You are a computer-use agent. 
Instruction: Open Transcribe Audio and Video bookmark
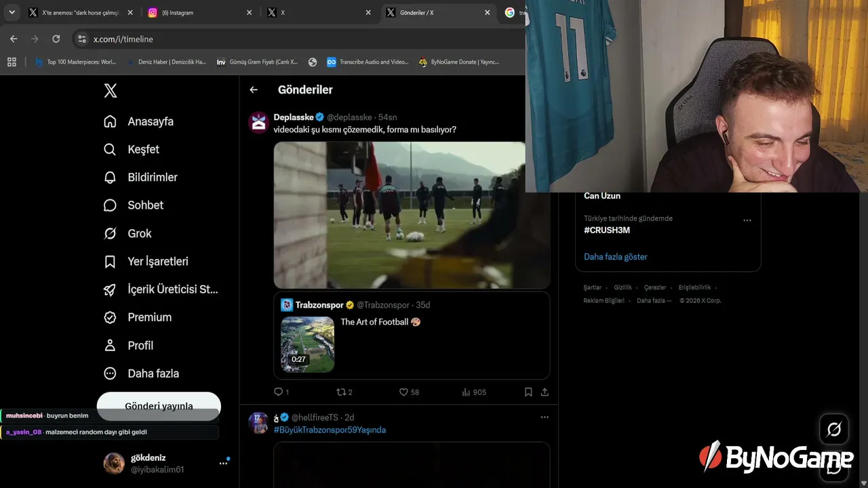coord(368,62)
